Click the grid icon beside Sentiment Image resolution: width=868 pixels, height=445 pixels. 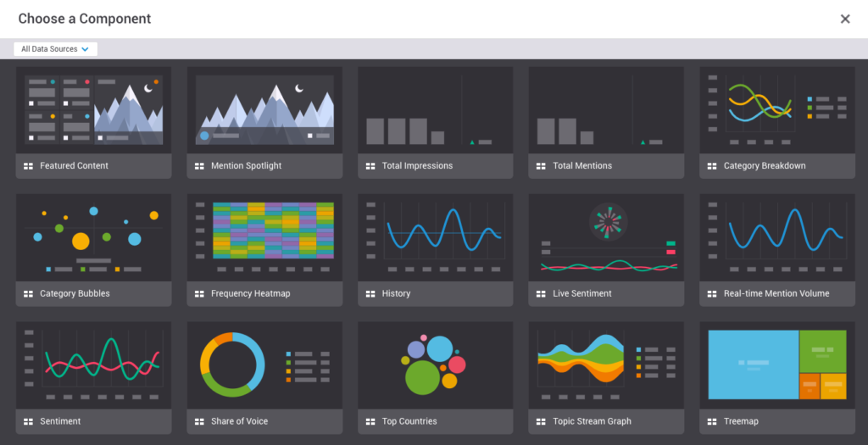point(28,421)
